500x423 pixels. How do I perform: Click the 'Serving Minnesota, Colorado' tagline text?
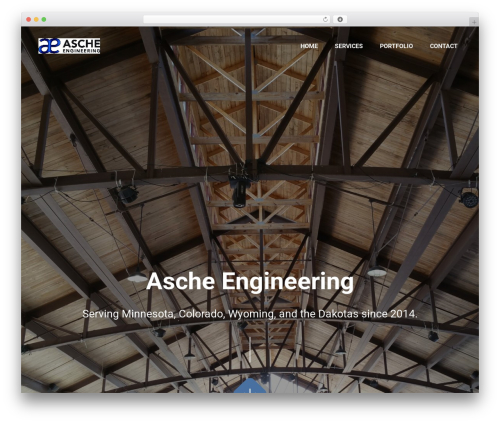click(x=250, y=314)
